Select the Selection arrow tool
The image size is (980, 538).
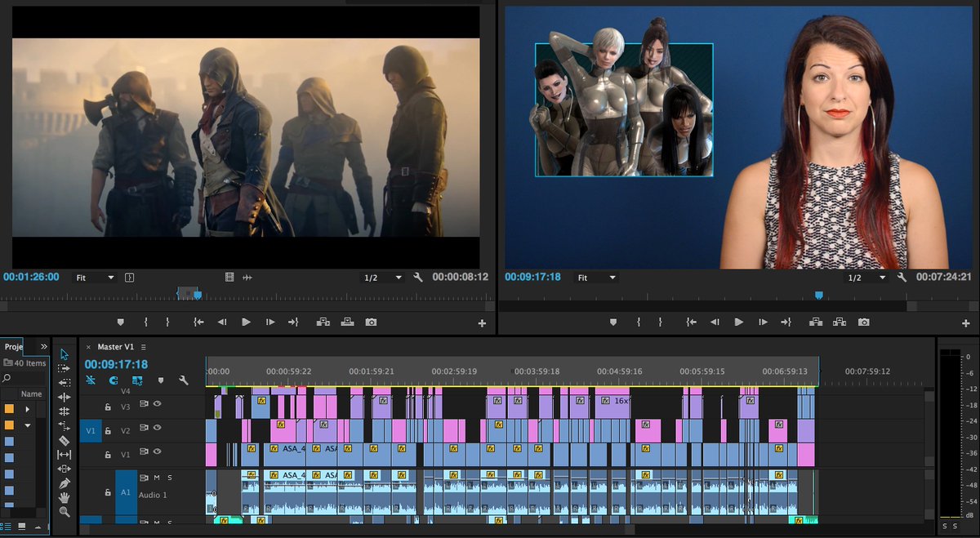coord(65,354)
